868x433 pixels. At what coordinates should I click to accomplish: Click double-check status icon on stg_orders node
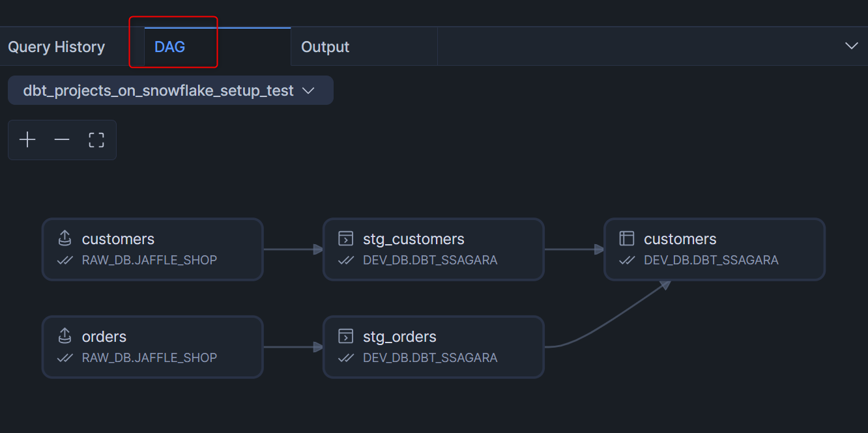(x=345, y=357)
